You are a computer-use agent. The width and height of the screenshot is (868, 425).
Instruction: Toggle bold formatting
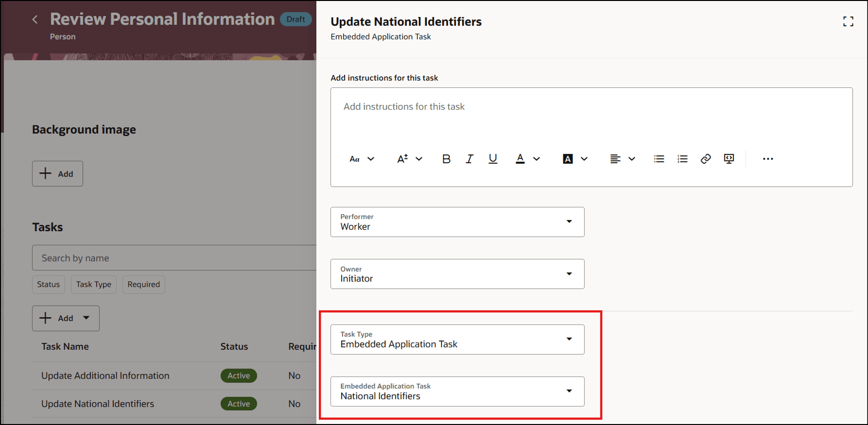(x=446, y=159)
